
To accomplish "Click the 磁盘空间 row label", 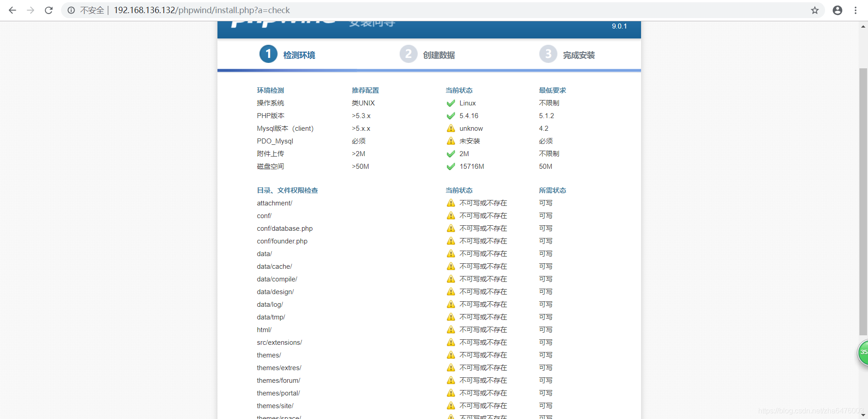I will point(270,167).
